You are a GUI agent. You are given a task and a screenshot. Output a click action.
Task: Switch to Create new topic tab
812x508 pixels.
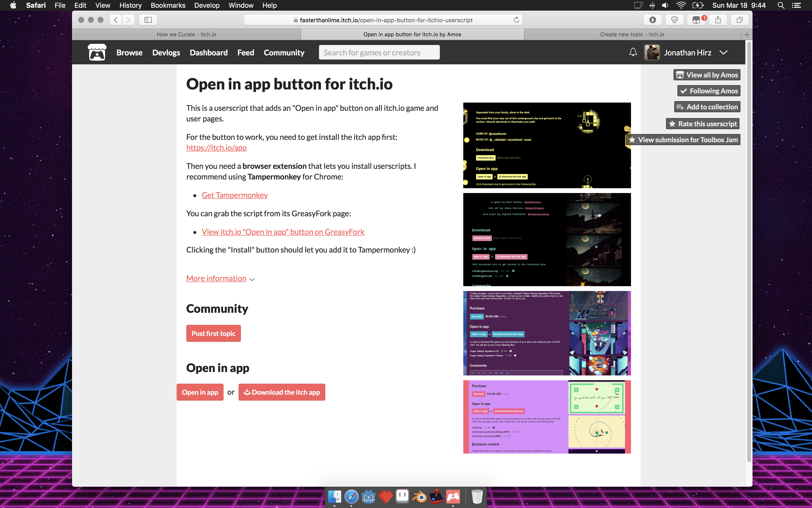point(632,34)
